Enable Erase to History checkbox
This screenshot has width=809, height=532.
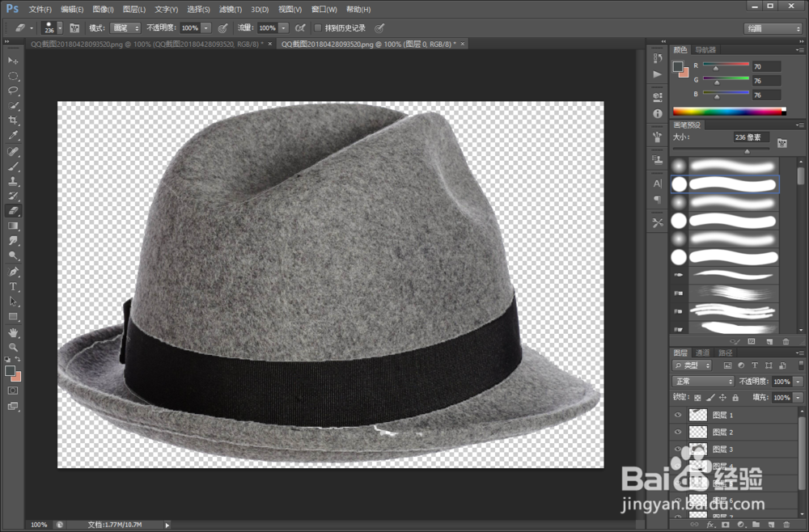tap(318, 27)
